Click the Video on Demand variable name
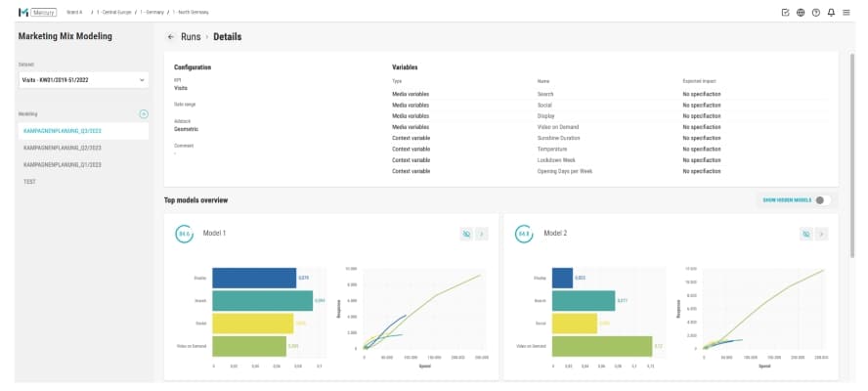Image resolution: width=868 pixels, height=391 pixels. coord(558,127)
